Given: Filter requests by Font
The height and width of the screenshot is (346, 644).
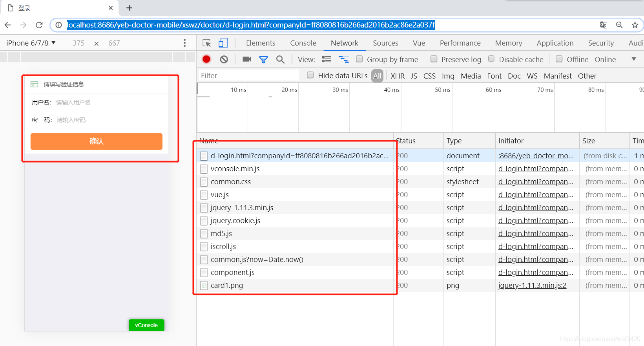Looking at the screenshot, I should tap(494, 76).
